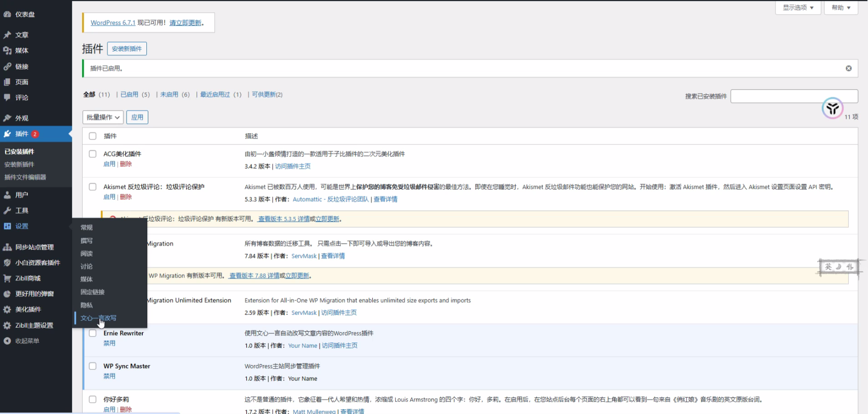The width and height of the screenshot is (868, 414).
Task: Click the input method 英 floating toolbar
Action: [x=839, y=267]
